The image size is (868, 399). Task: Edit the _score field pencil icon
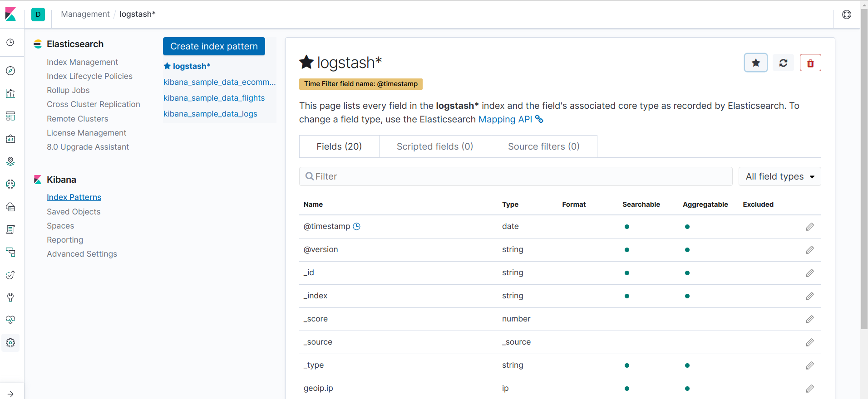810,319
